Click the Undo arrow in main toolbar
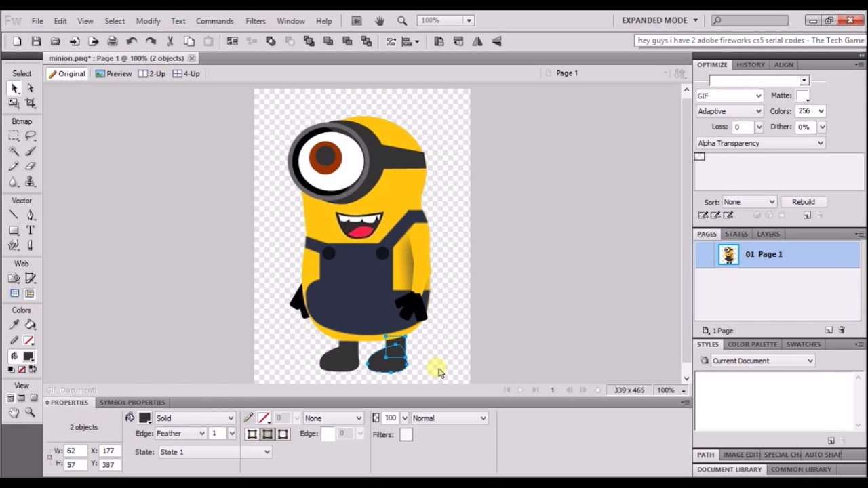Image resolution: width=868 pixels, height=488 pixels. pos(132,41)
